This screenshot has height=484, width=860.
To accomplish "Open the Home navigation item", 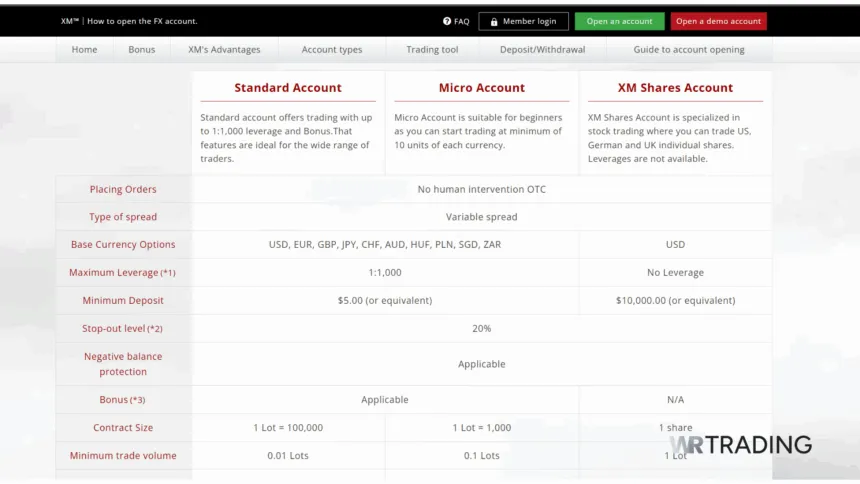I will pos(84,49).
